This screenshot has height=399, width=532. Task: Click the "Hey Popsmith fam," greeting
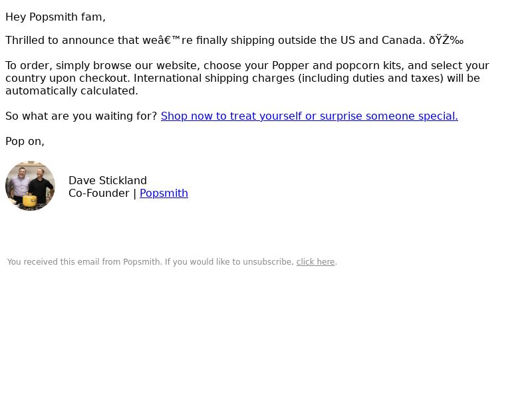(55, 17)
